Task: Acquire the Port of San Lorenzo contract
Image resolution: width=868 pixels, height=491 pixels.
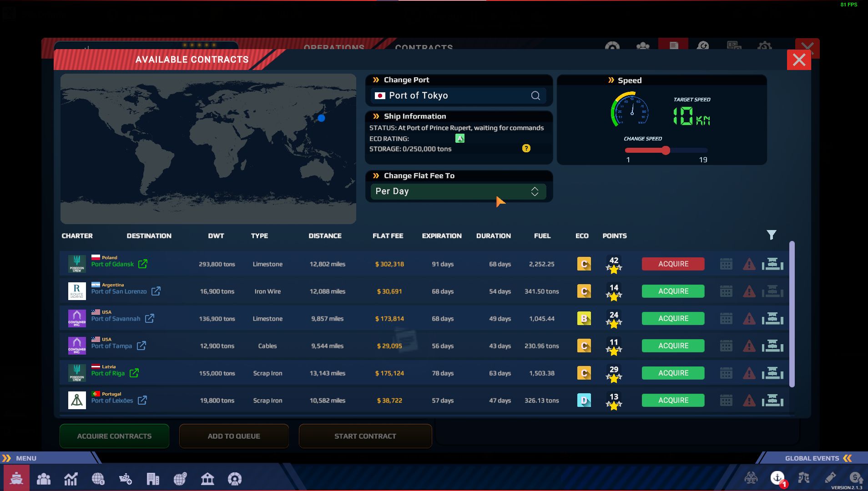Action: click(673, 291)
